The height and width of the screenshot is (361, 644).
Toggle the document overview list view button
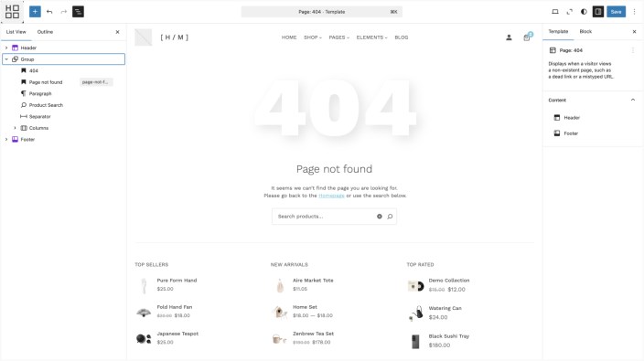click(x=78, y=12)
